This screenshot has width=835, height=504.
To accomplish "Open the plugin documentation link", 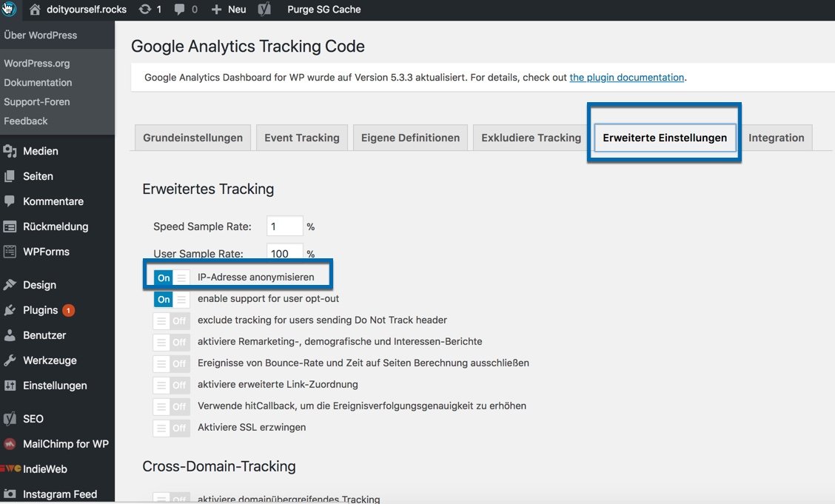I will tap(626, 77).
